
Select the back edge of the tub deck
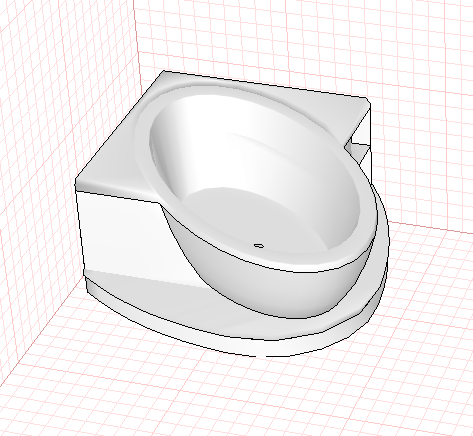pos(267,84)
